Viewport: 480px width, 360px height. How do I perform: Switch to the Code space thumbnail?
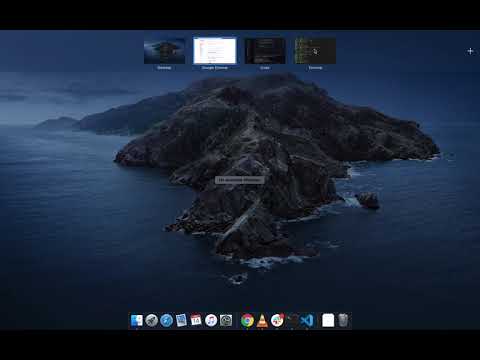pos(265,51)
